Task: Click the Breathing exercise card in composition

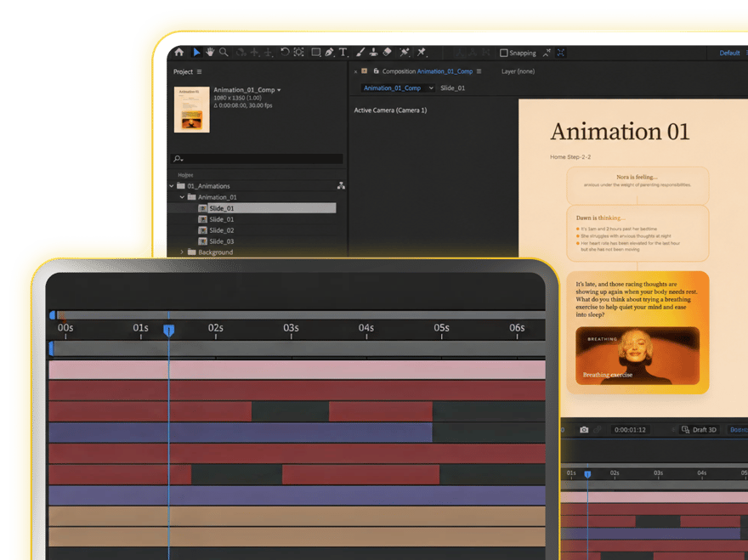Action: pyautogui.click(x=637, y=355)
